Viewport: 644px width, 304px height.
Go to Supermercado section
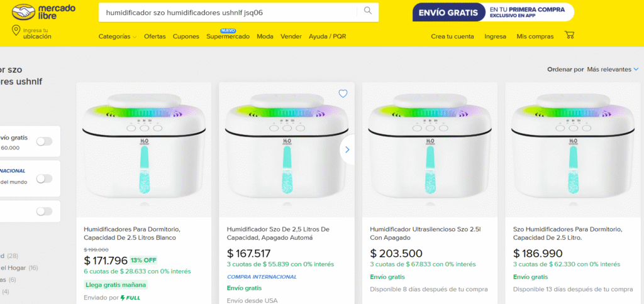(228, 36)
